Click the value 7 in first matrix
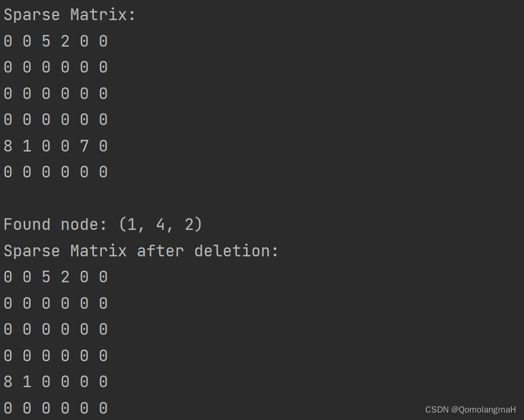This screenshot has height=420, width=524. tap(84, 146)
